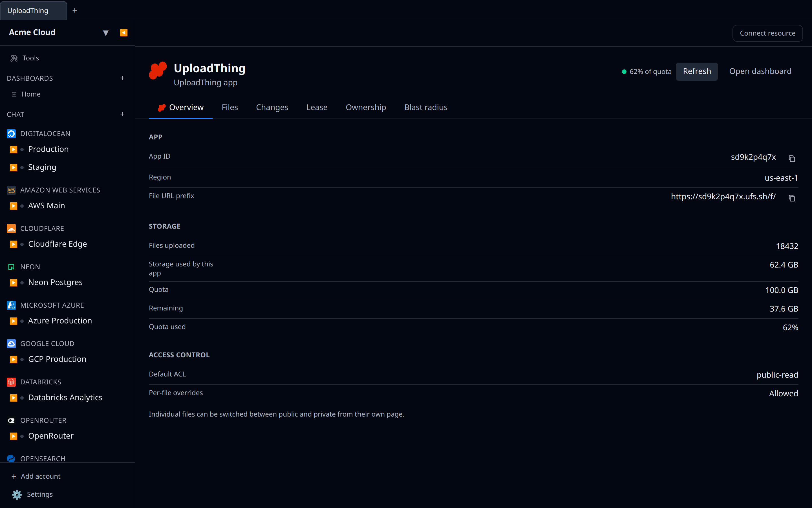812x508 pixels.
Task: Copy the App ID value
Action: [792, 158]
